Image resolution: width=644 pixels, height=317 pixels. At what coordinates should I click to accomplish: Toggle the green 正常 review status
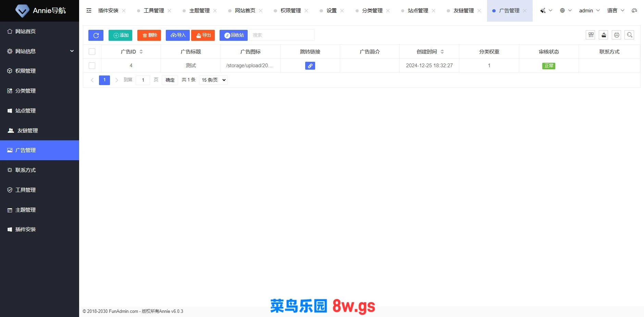548,66
